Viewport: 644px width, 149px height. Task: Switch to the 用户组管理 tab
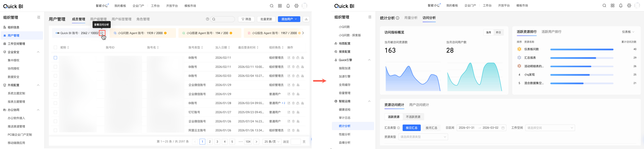pos(98,19)
